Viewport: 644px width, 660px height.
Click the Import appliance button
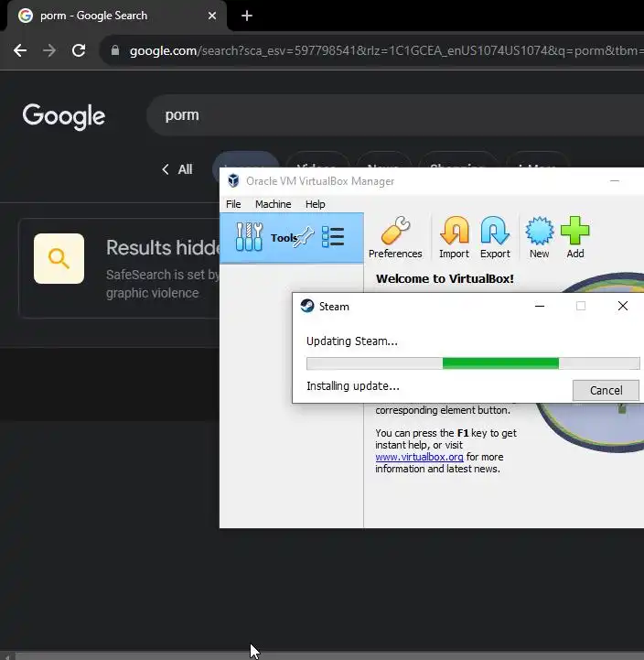pos(454,238)
